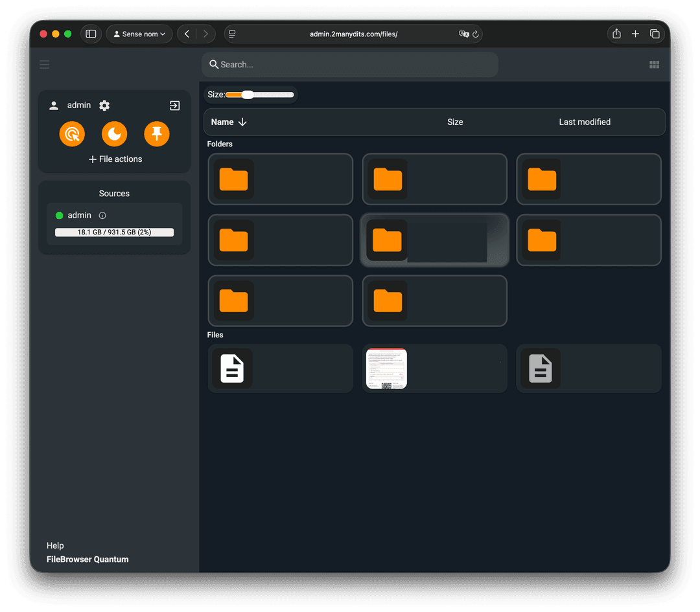Image resolution: width=700 pixels, height=612 pixels.
Task: Adjust the Size slider
Action: (248, 95)
